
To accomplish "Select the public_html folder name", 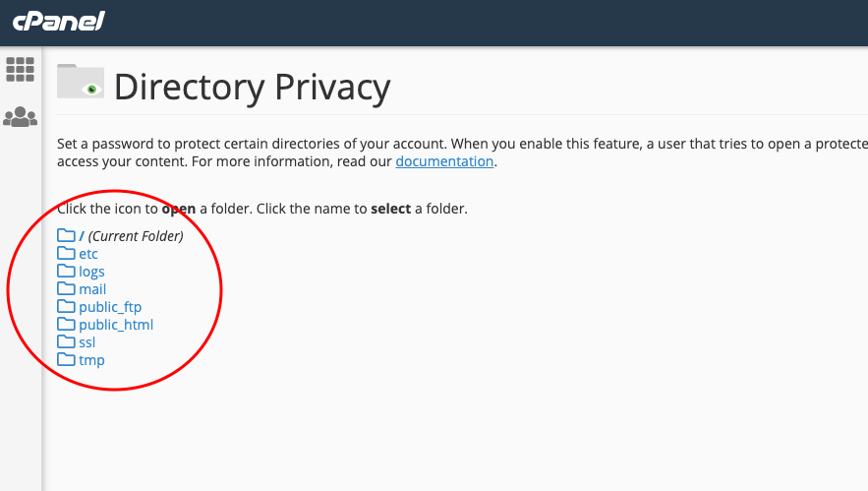I will click(x=116, y=325).
